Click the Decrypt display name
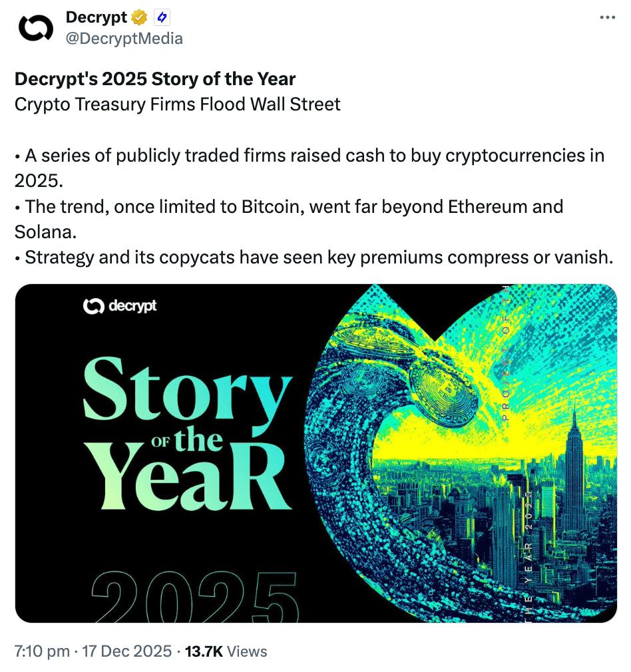 97,18
